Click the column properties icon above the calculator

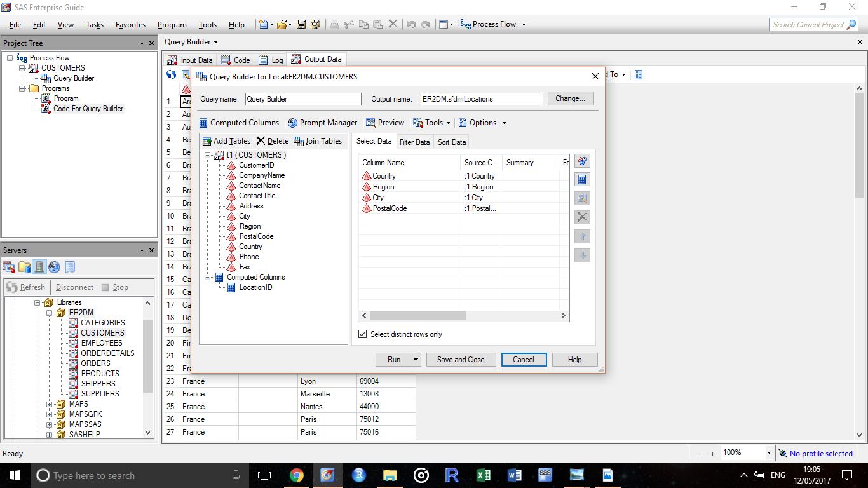[x=582, y=160]
